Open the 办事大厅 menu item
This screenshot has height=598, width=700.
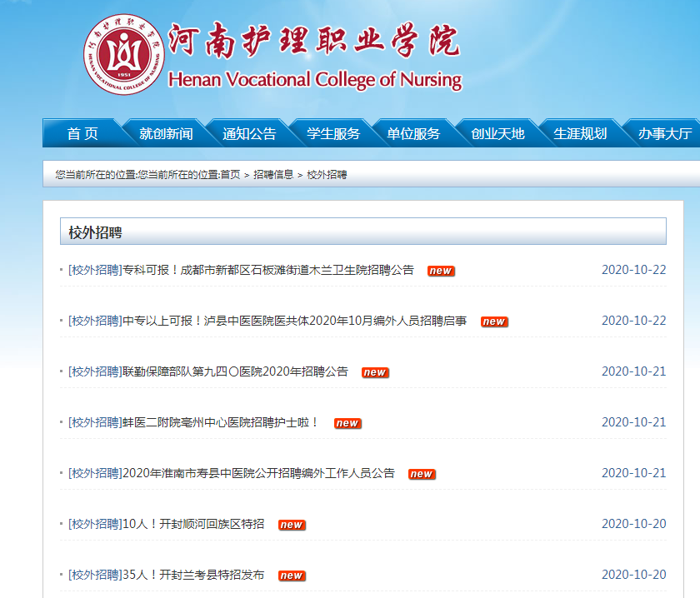[x=664, y=133]
